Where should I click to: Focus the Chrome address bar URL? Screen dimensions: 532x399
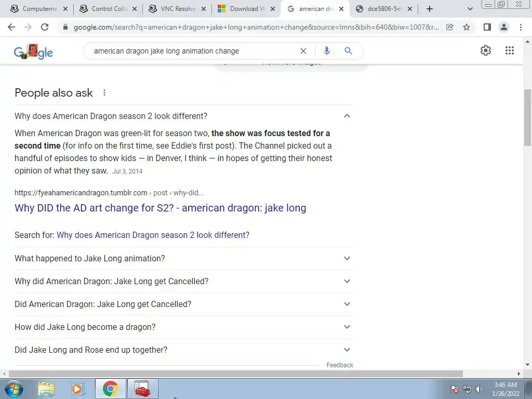[256, 27]
